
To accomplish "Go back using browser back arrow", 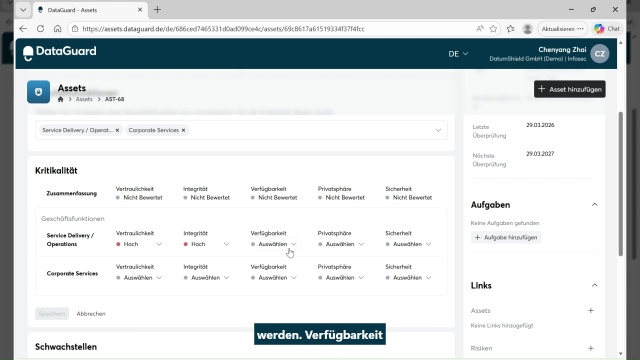I will [23, 29].
